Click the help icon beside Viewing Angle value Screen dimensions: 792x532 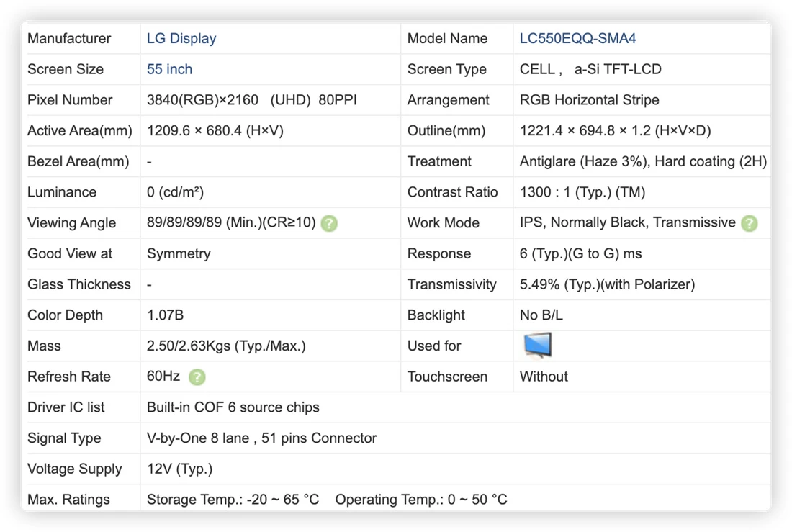pyautogui.click(x=329, y=222)
